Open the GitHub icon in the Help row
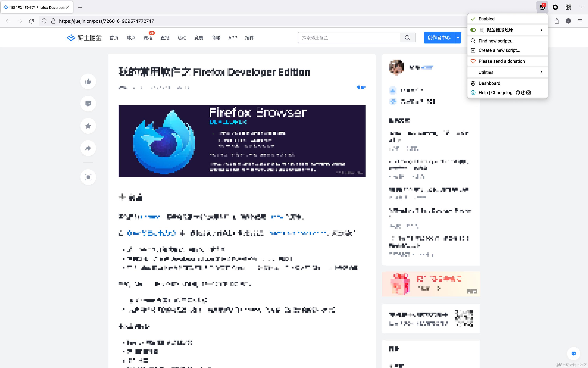Screen dimensions: 588x368 518,93
